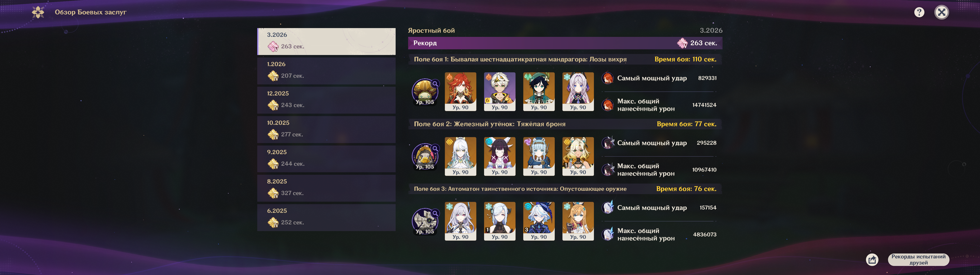
Task: Click the Рекорд banner showing 263 сек
Action: (565, 43)
